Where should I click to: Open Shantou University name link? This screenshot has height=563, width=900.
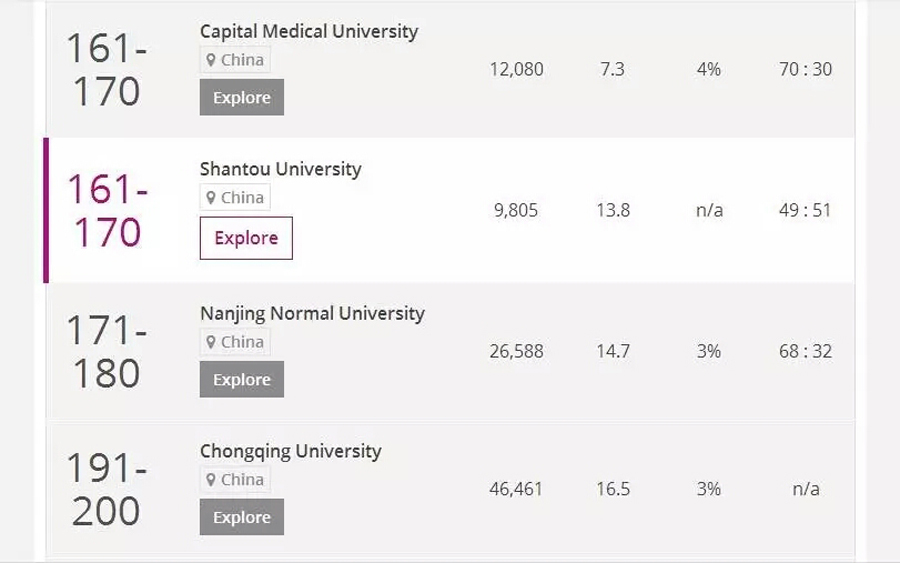(281, 169)
